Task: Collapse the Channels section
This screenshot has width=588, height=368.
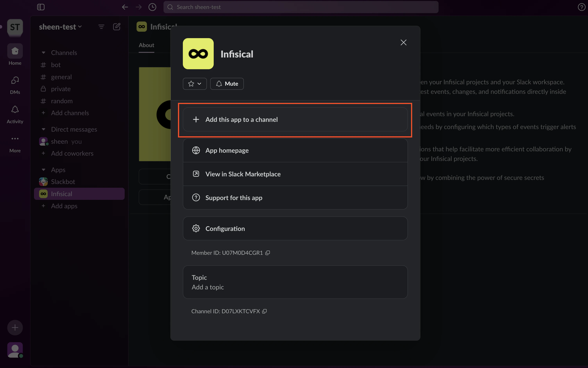Action: [44, 53]
